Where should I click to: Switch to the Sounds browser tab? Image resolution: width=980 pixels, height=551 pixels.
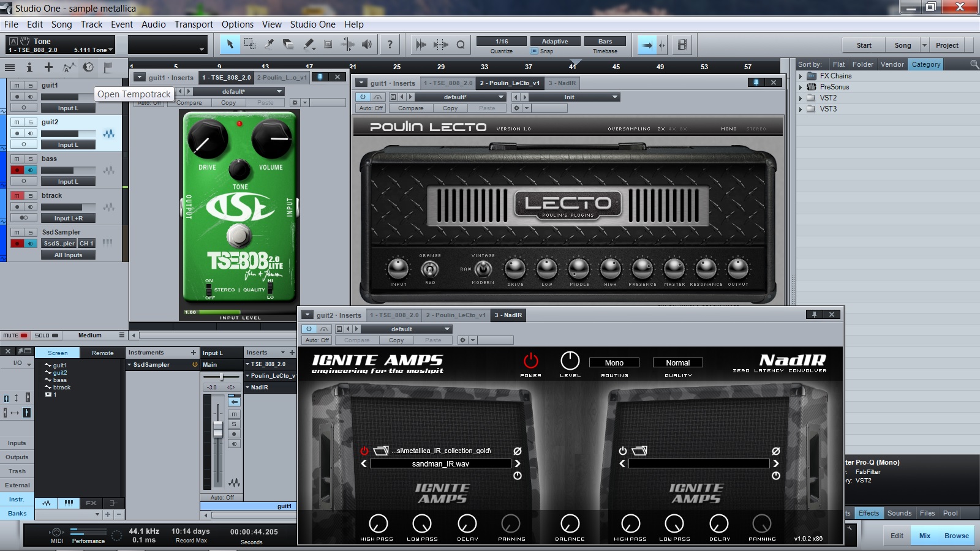pos(899,513)
